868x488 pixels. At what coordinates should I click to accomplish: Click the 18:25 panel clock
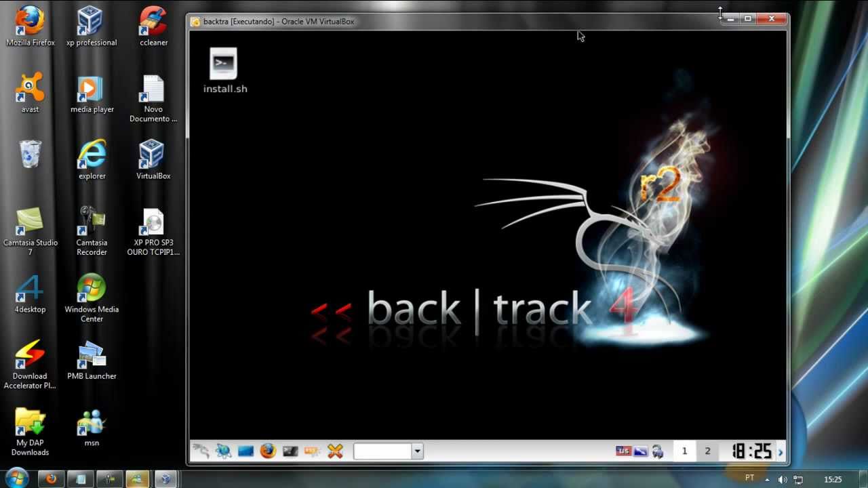tap(751, 451)
